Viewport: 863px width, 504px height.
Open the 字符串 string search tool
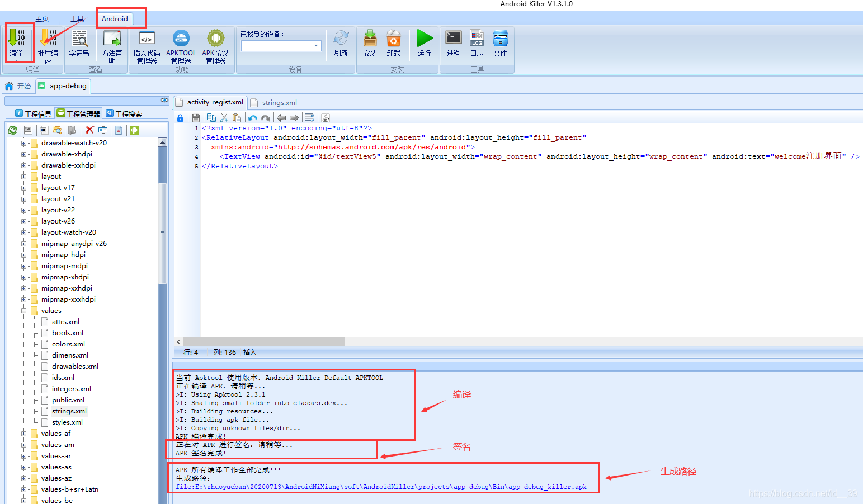point(79,38)
